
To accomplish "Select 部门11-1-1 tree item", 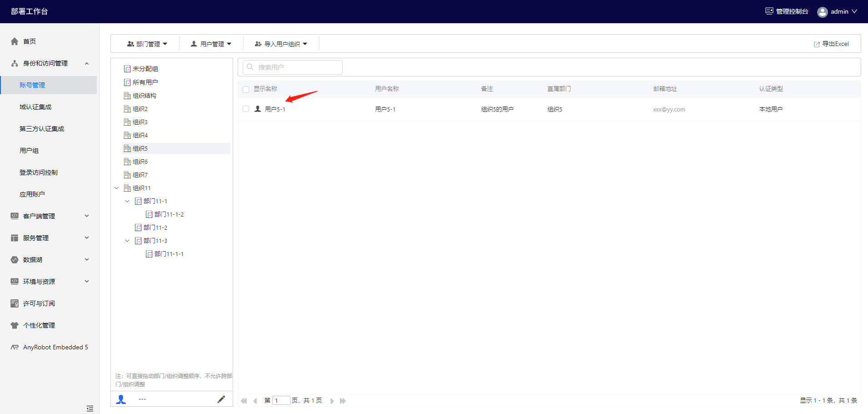I will point(169,254).
